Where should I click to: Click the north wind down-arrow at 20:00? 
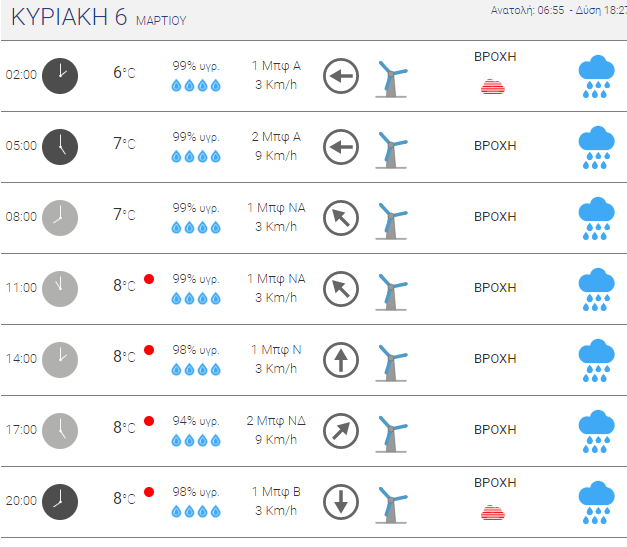[341, 502]
